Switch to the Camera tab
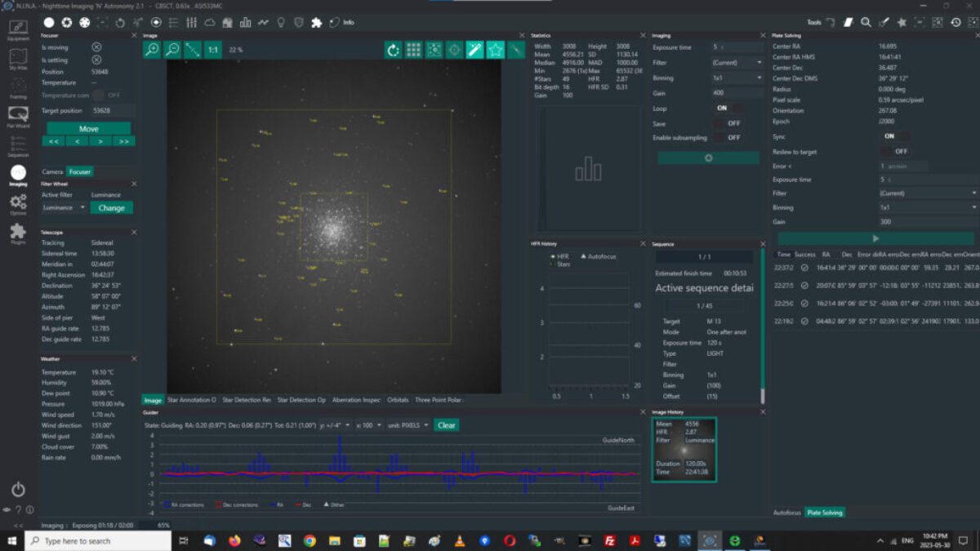This screenshot has height=551, width=980. tap(52, 171)
